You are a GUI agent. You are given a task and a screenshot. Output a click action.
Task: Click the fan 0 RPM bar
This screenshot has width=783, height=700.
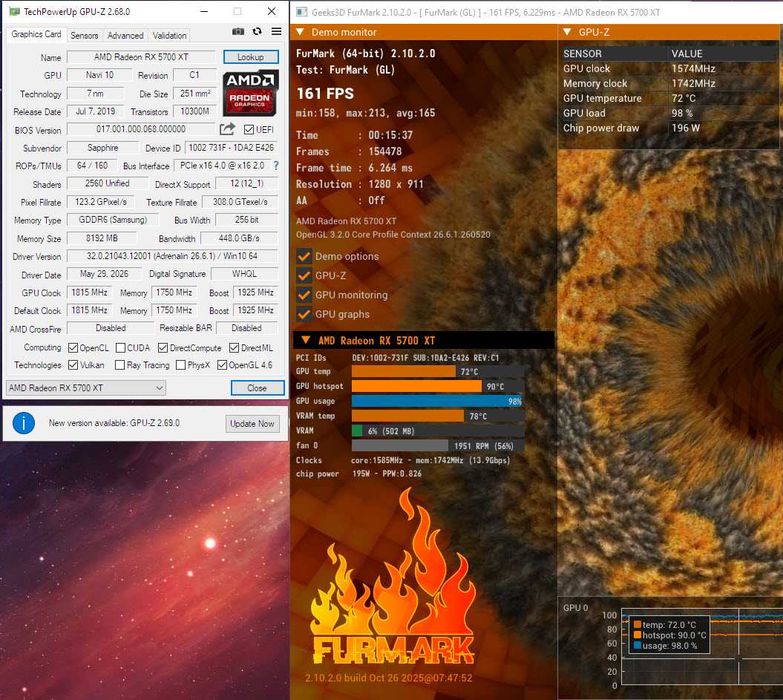(437, 445)
